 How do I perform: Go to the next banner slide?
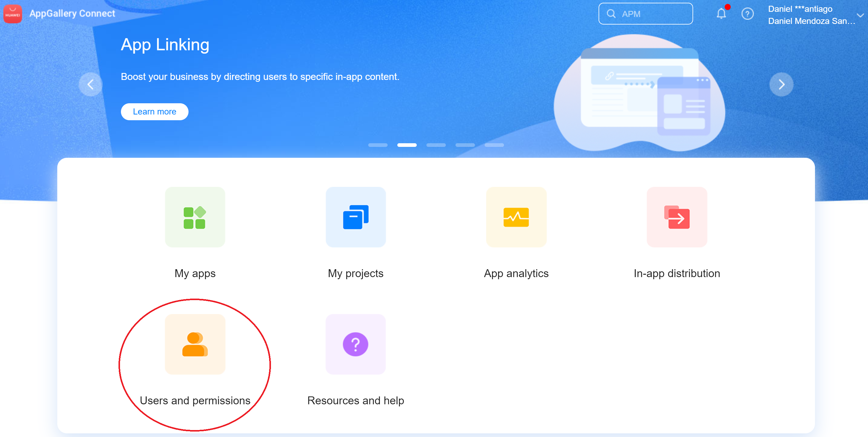[x=781, y=84]
